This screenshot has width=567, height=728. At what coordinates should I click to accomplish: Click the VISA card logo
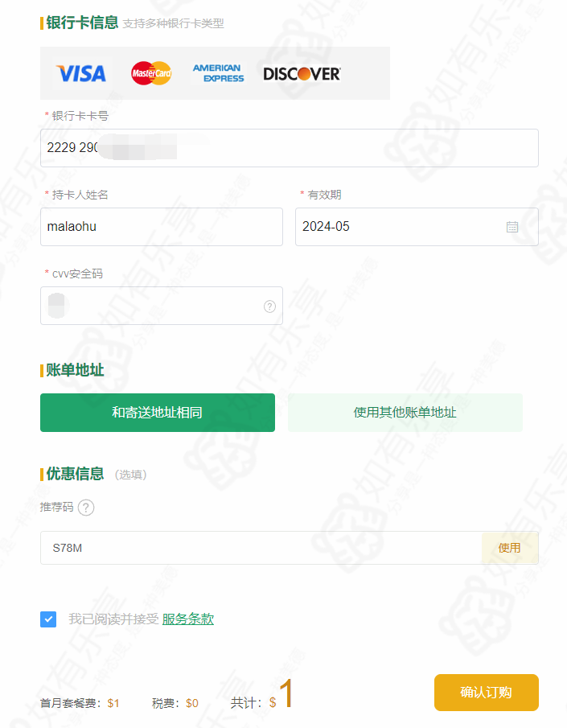80,73
